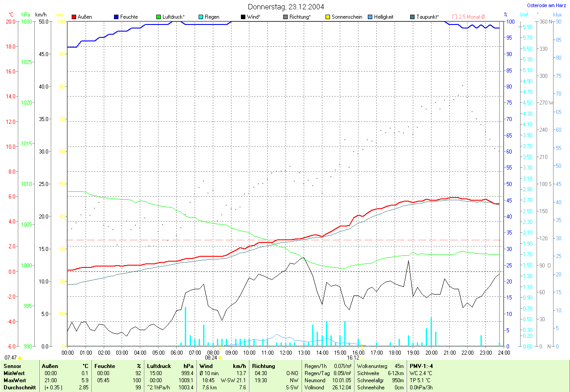Toggle the 2.5 Monat-Ø checkbox
Image resolution: width=570 pixels, height=392 pixels.
tap(455, 17)
